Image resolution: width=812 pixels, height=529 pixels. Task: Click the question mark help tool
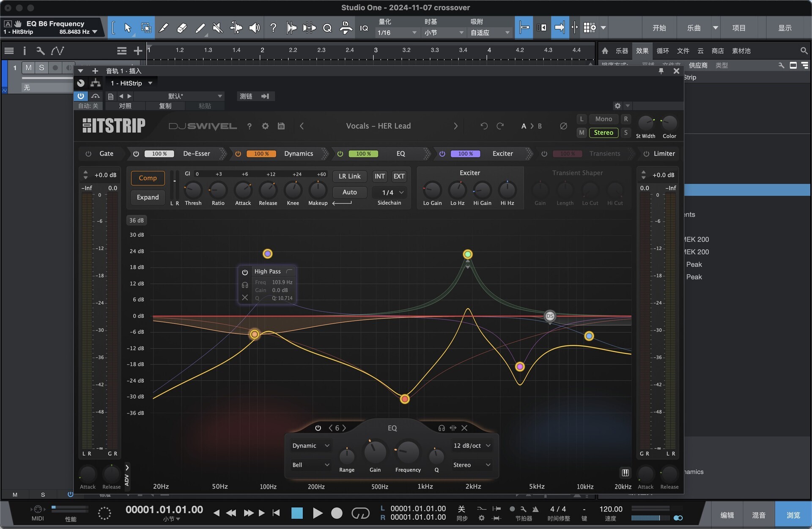pos(273,28)
